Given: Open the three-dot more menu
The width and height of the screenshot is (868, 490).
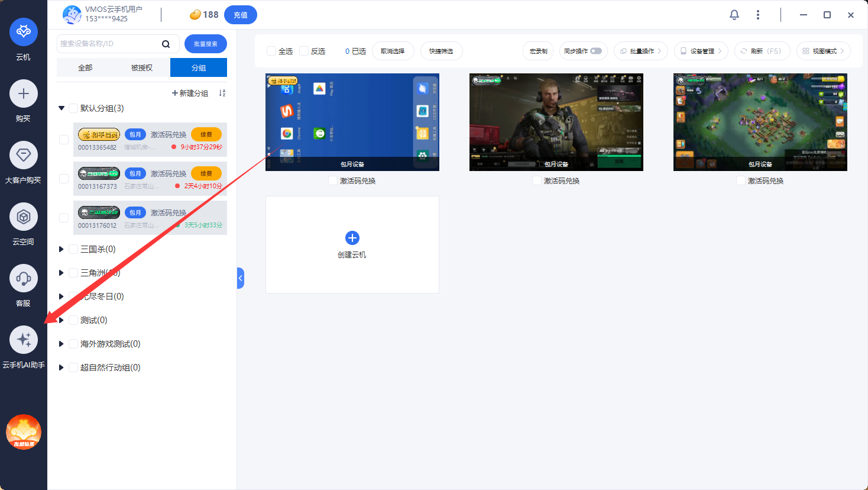Looking at the screenshot, I should pyautogui.click(x=758, y=15).
